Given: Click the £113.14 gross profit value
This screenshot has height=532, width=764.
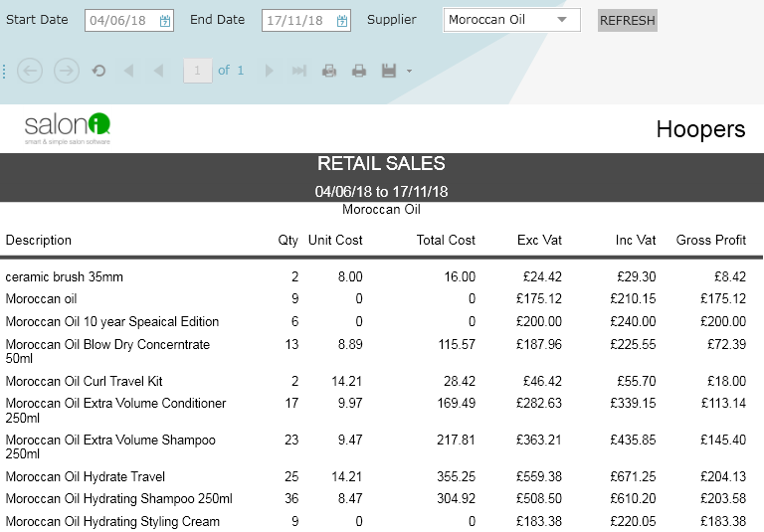Looking at the screenshot, I should (x=723, y=404).
